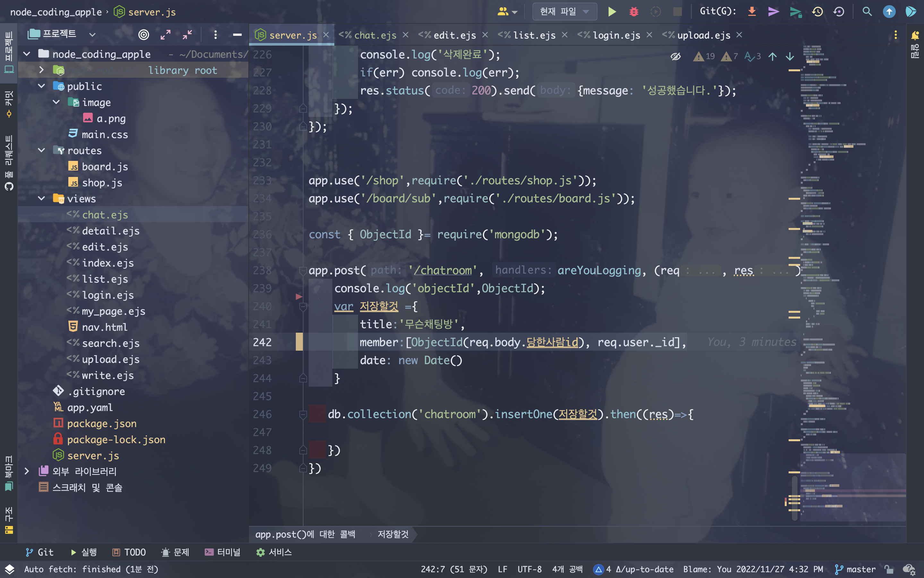Toggle reader mode eye icon in editor
The image size is (924, 578).
(675, 57)
